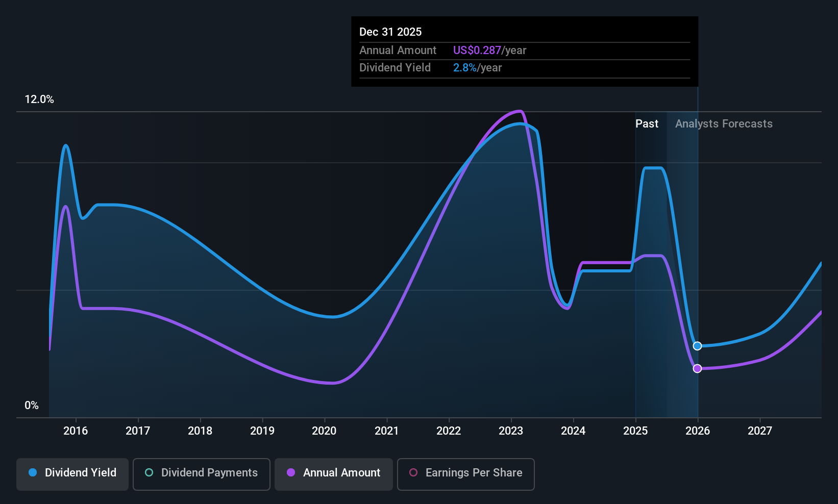Select the 2020 x-axis label
Image resolution: width=838 pixels, height=504 pixels.
click(324, 431)
